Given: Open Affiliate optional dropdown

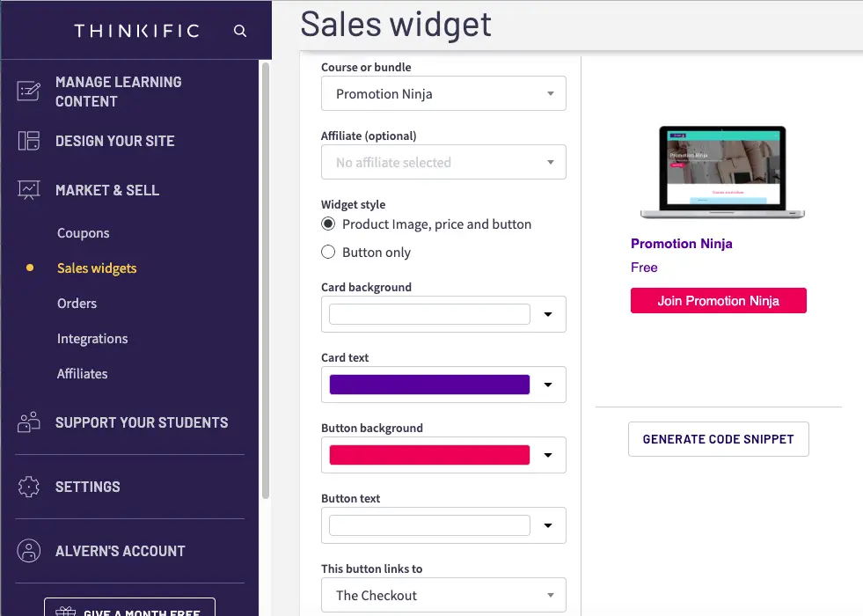Looking at the screenshot, I should [x=443, y=162].
